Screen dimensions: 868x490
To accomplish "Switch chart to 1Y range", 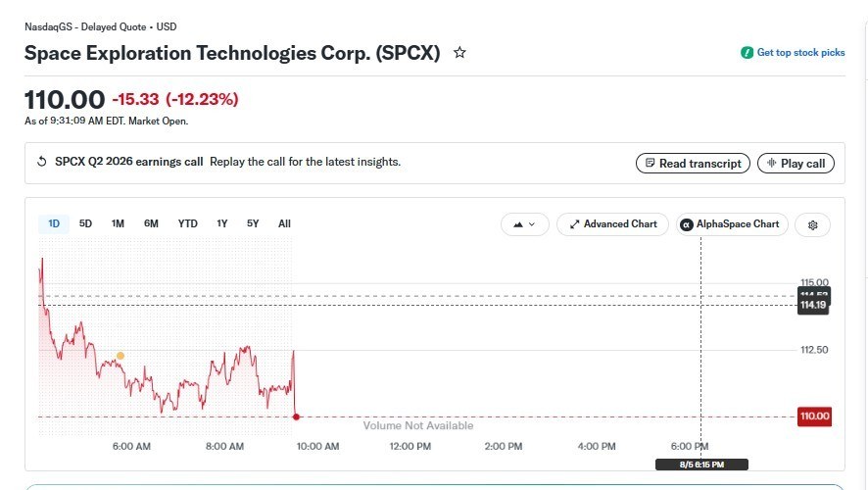I will [222, 223].
